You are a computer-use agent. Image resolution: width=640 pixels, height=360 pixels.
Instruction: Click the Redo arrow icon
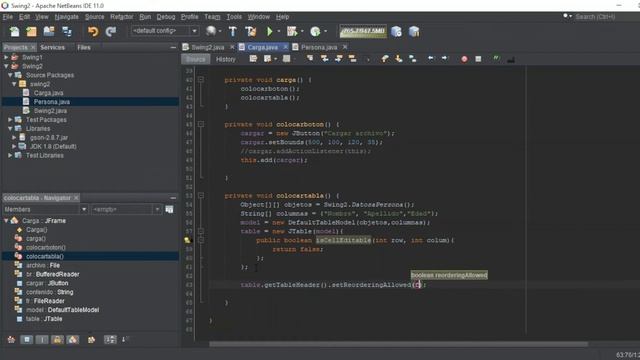tap(111, 31)
